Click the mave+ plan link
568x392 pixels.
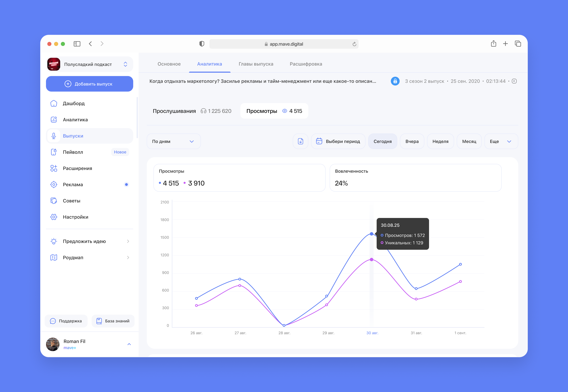pyautogui.click(x=70, y=348)
